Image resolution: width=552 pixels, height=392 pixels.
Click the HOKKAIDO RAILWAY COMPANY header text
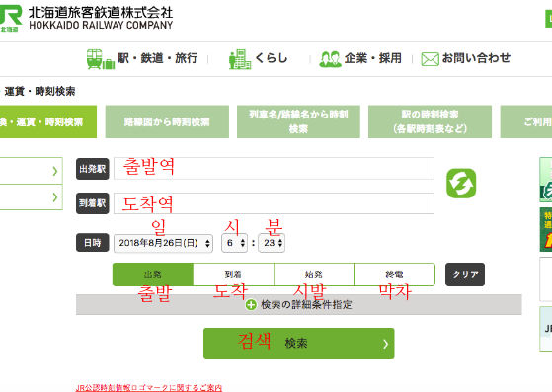pos(101,25)
